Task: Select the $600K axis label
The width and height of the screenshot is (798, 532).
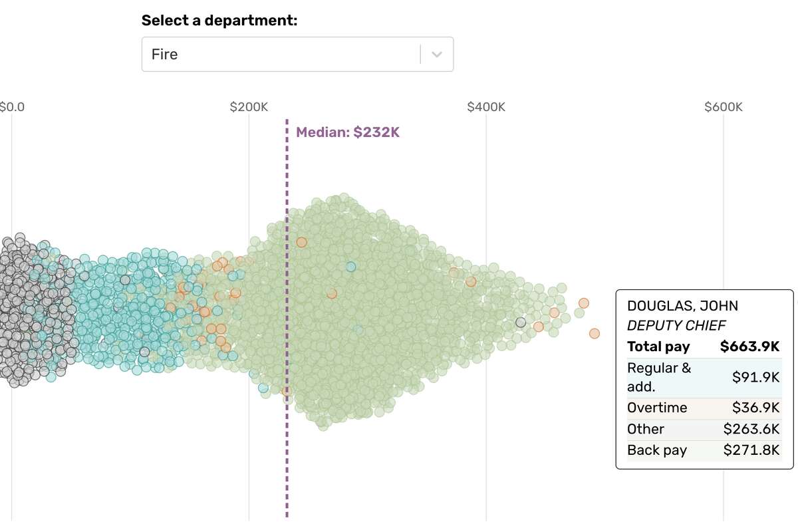Action: pos(724,106)
